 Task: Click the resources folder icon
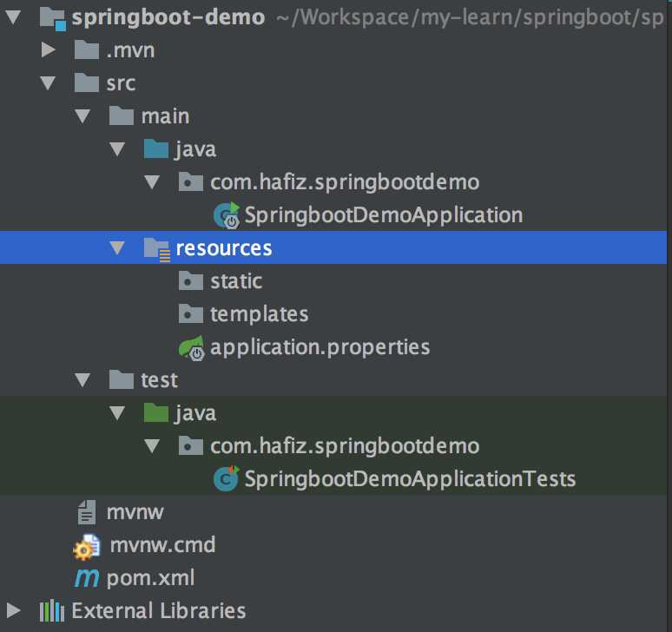tap(156, 249)
